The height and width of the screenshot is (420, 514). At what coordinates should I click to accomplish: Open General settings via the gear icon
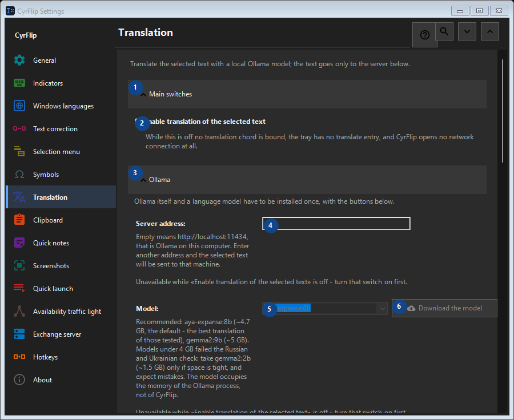[x=19, y=60]
